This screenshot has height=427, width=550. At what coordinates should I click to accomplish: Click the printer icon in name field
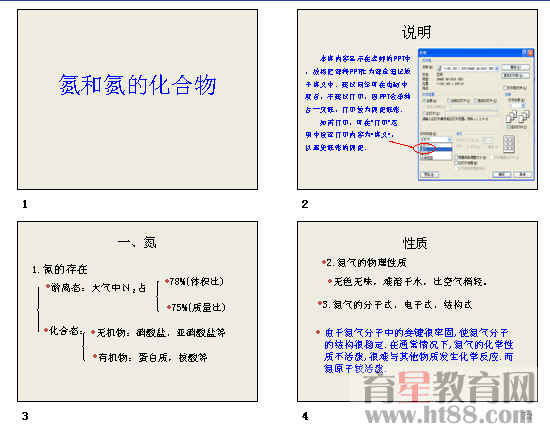(x=439, y=68)
